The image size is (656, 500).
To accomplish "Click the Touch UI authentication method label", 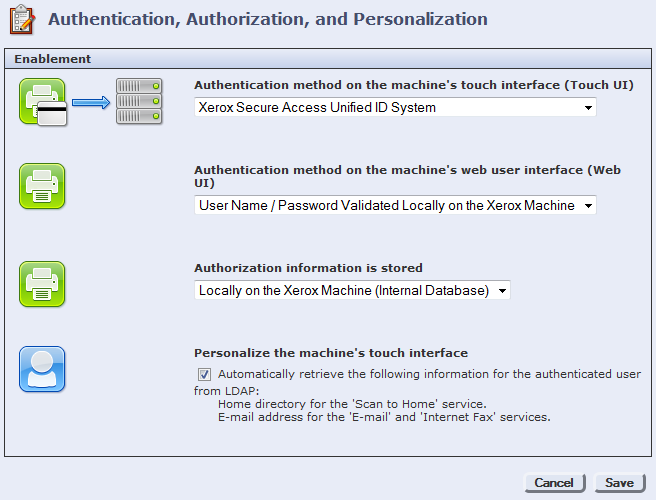I will (x=413, y=85).
